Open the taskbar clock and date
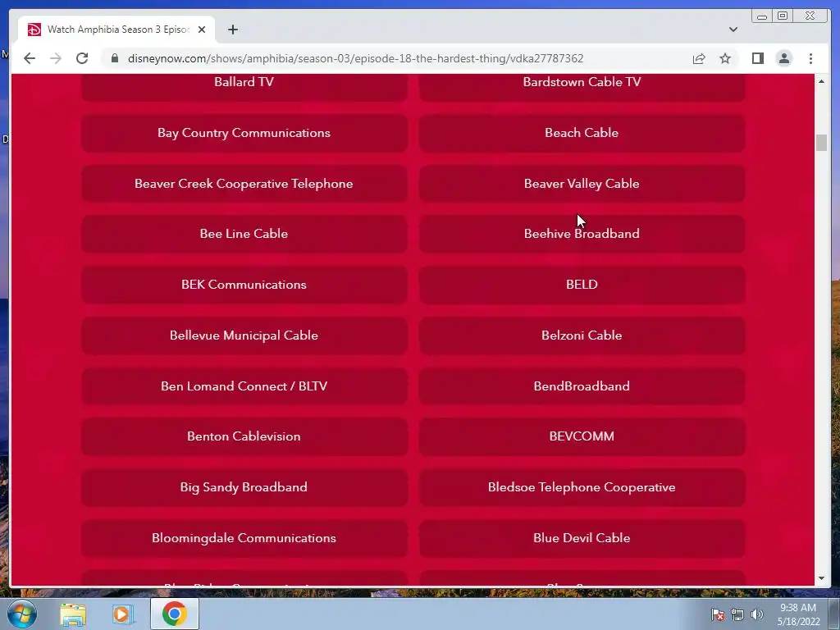This screenshot has width=840, height=630. point(798,614)
